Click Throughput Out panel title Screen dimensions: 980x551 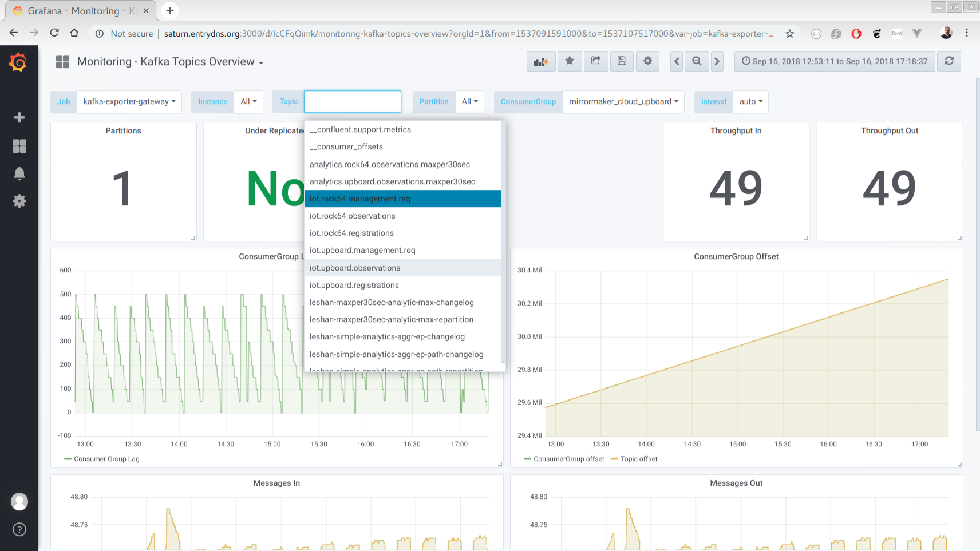click(x=890, y=130)
